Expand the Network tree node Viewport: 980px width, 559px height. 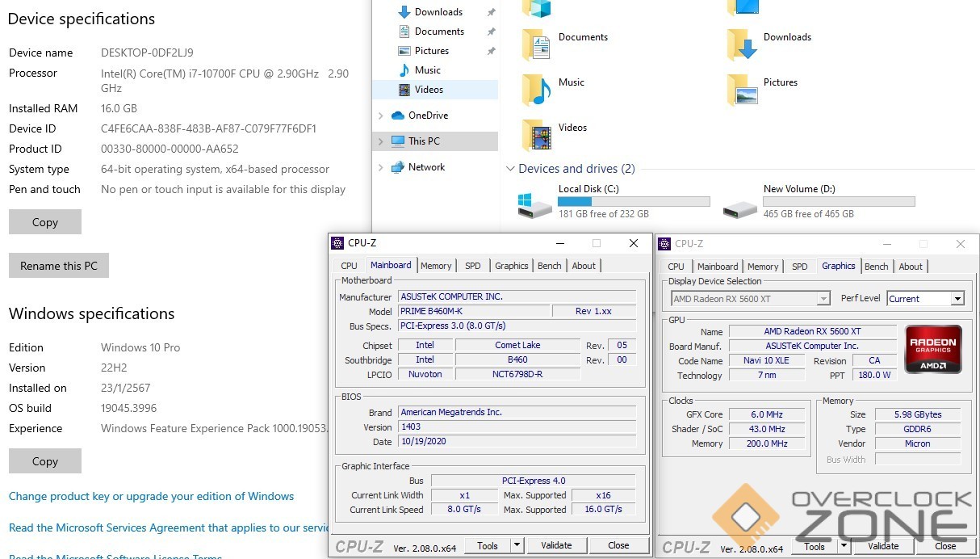[381, 167]
